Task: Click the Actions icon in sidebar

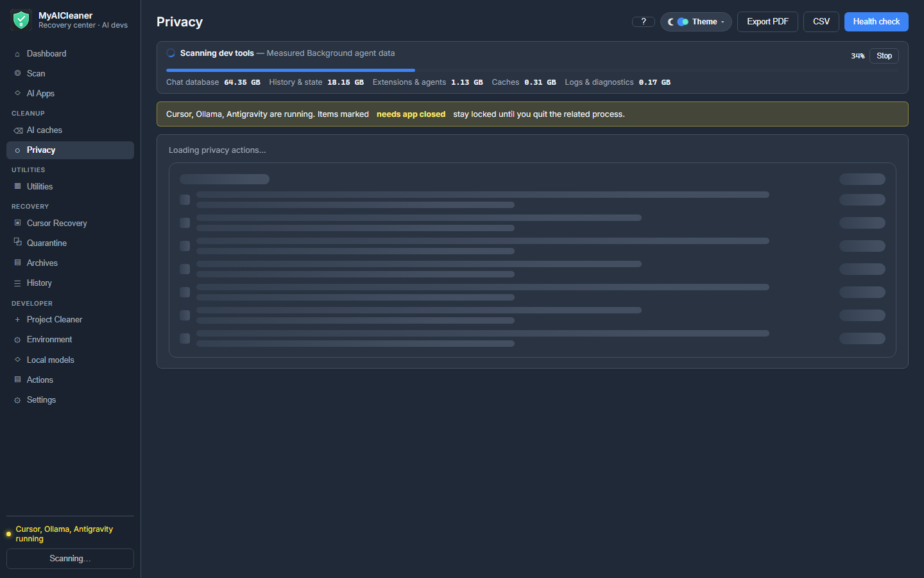Action: (17, 380)
